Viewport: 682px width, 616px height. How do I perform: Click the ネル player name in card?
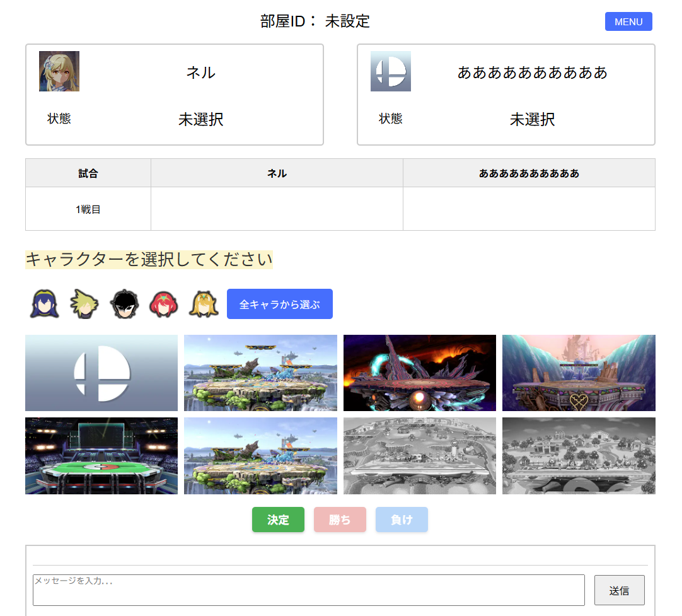201,73
